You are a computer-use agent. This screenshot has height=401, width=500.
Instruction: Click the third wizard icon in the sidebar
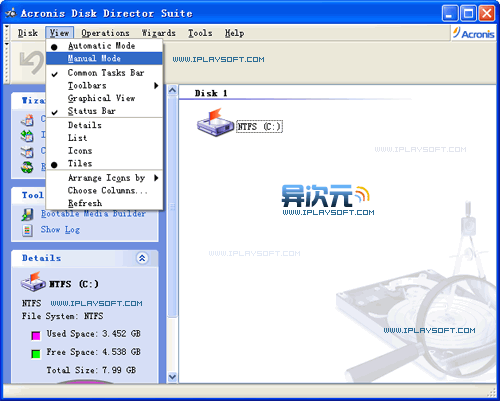(27, 151)
